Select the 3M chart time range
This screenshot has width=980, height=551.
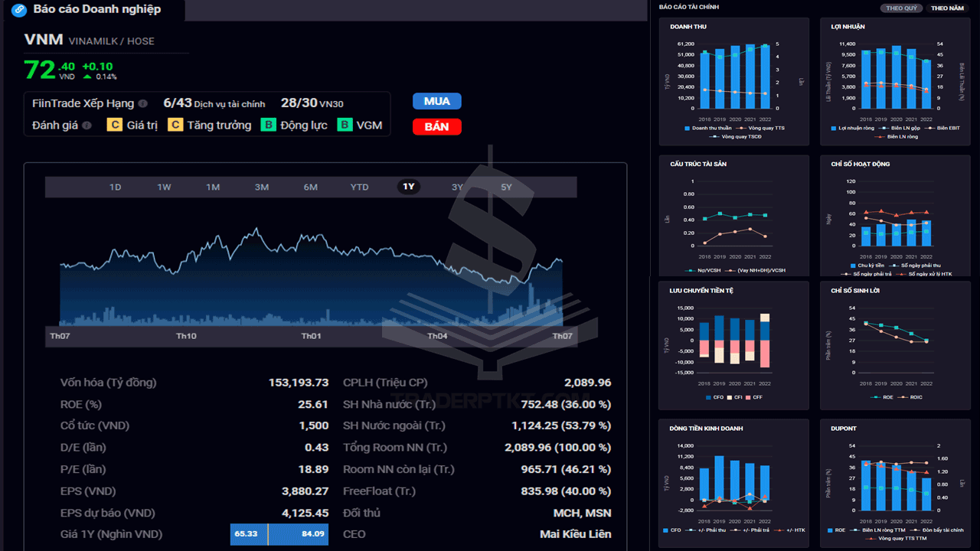click(x=262, y=187)
